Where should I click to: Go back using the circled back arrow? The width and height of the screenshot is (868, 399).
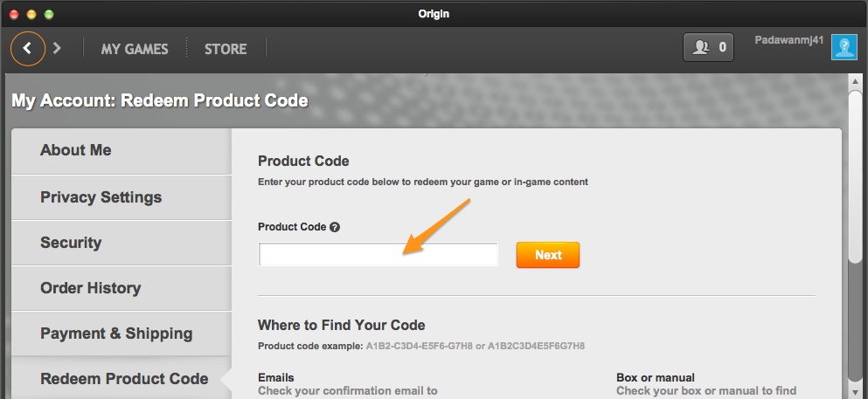click(x=27, y=48)
